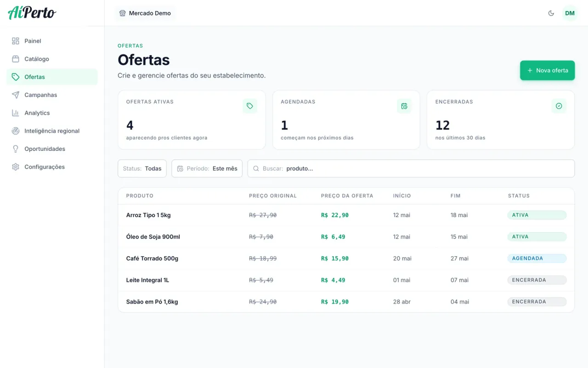Open the Mercado Demo store selector
Viewport: 588px width, 368px height.
tap(145, 13)
